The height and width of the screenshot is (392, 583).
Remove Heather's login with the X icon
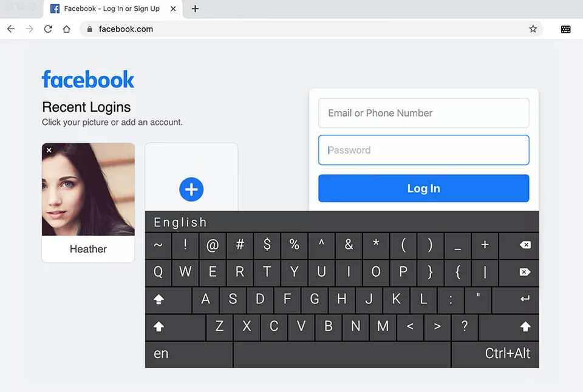click(49, 150)
